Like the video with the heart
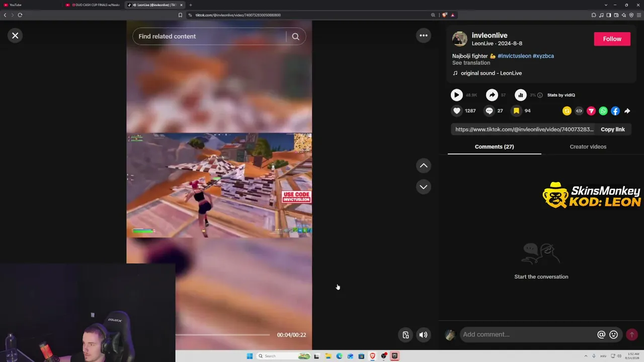The image size is (644, 362). (457, 111)
